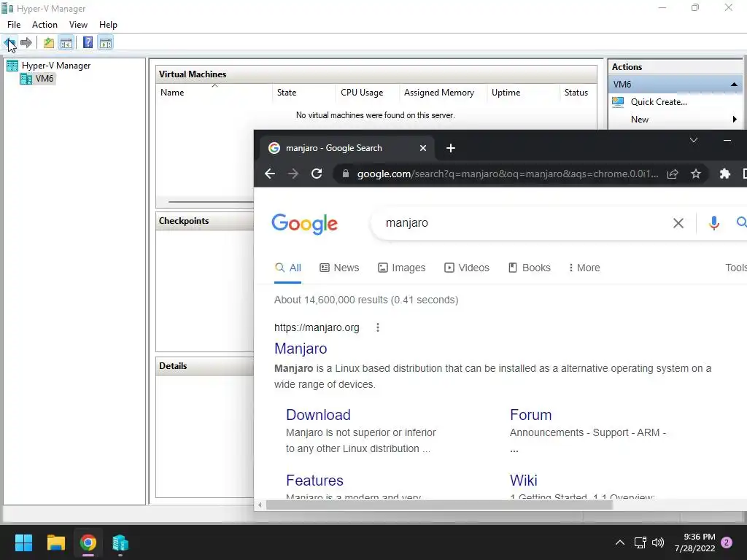Collapse the VM6 section in Actions pane
This screenshot has width=747, height=560.
coord(734,85)
